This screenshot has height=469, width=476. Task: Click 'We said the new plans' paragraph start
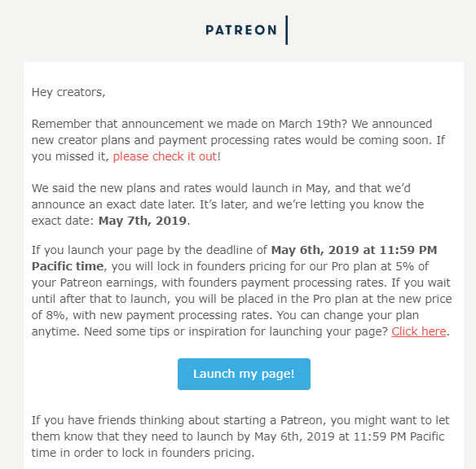pyautogui.click(x=95, y=188)
